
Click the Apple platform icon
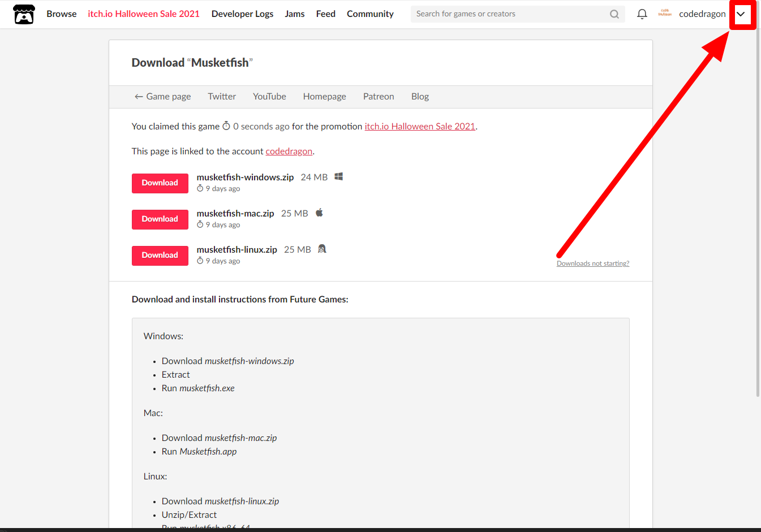pyautogui.click(x=319, y=213)
